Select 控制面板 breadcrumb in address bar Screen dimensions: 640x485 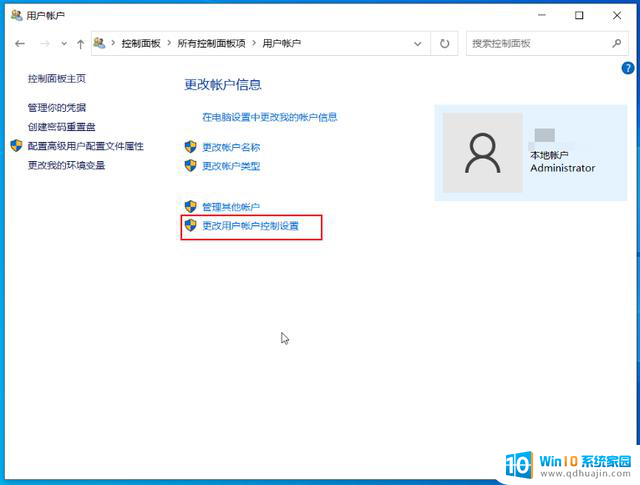coord(141,43)
